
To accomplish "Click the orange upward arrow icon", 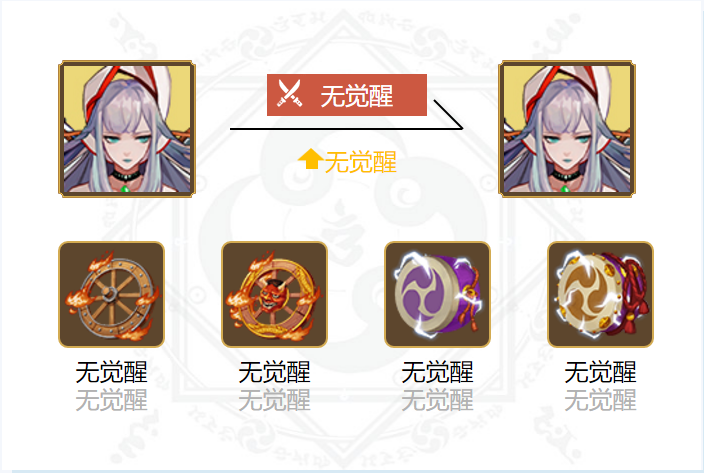I will pos(310,159).
